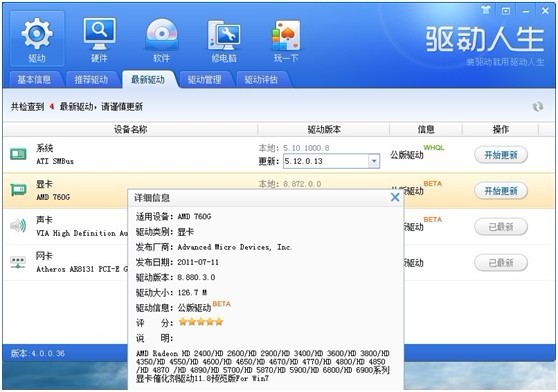The image size is (558, 392).
Task: Open the 修电脑 repair icon section
Action: [x=224, y=39]
